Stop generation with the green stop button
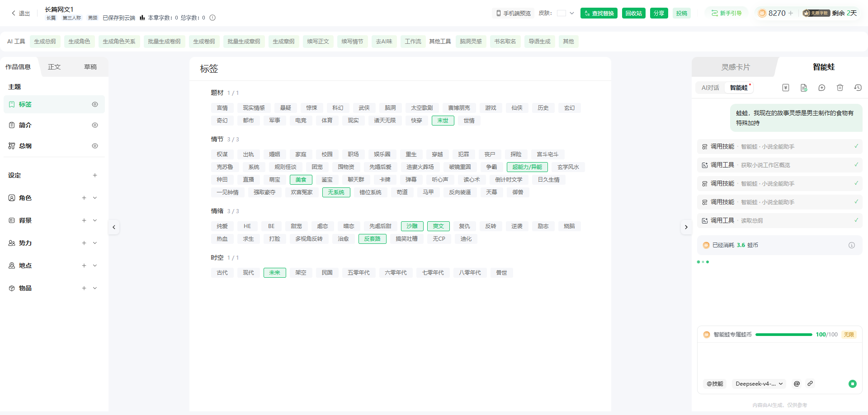Viewport: 868px width, 415px height. pos(853,384)
